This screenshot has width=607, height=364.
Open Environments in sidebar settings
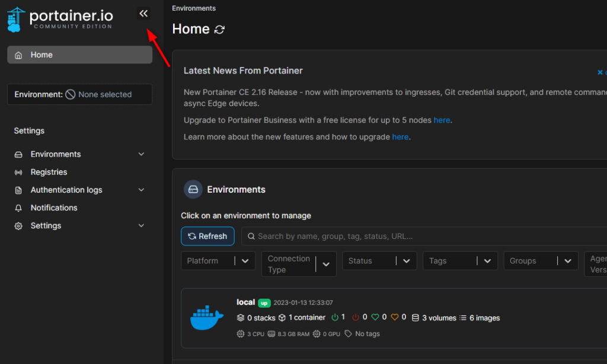pos(56,154)
